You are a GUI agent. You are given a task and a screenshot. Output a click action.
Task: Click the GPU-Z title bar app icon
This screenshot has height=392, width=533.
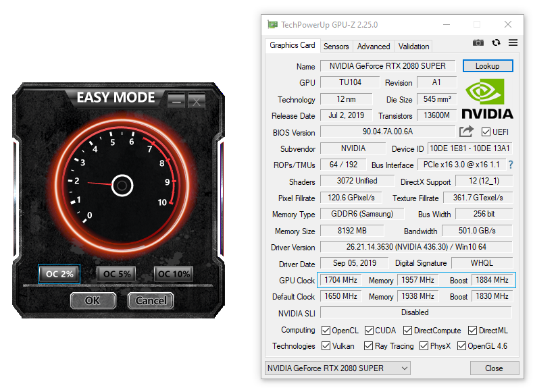pos(272,24)
